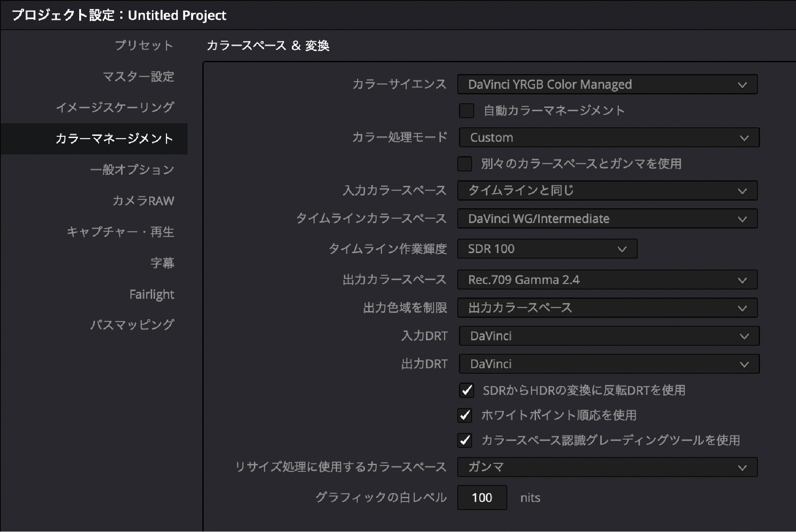Screen dimensions: 796x532
Task: Enable 自動カラーマネージメント checkbox
Action: 467,110
